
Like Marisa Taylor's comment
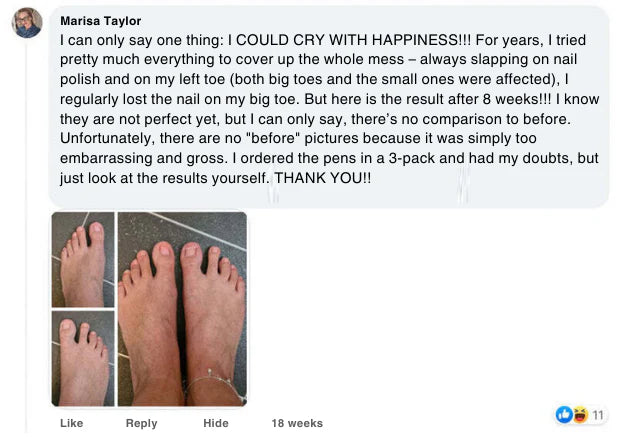(x=71, y=423)
